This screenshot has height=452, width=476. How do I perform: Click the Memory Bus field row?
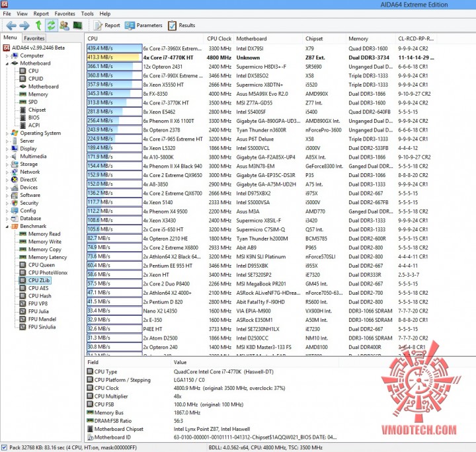tap(212, 412)
